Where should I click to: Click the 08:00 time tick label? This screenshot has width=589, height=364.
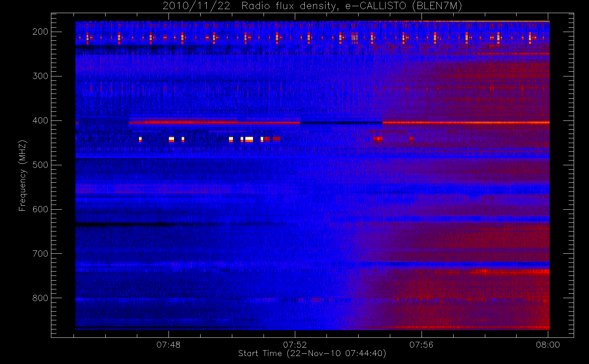(548, 345)
